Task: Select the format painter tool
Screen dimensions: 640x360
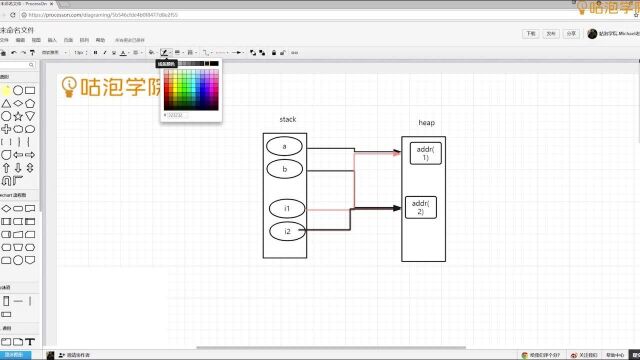Action: [x=32, y=53]
